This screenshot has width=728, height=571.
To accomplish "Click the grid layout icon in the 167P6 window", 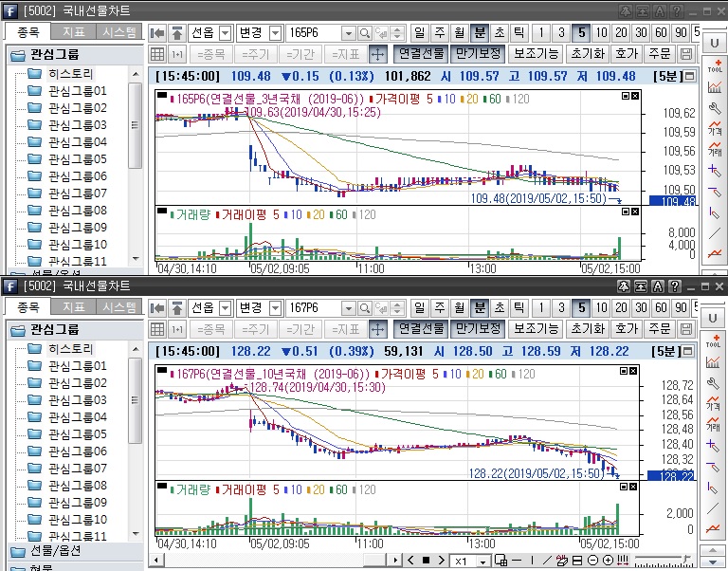I will pyautogui.click(x=157, y=329).
